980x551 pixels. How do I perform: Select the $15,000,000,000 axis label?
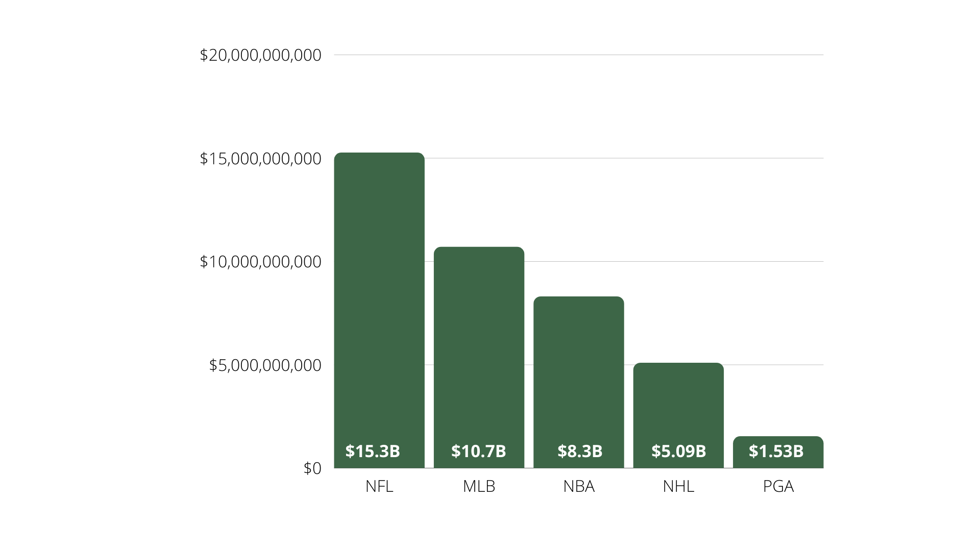pos(260,159)
